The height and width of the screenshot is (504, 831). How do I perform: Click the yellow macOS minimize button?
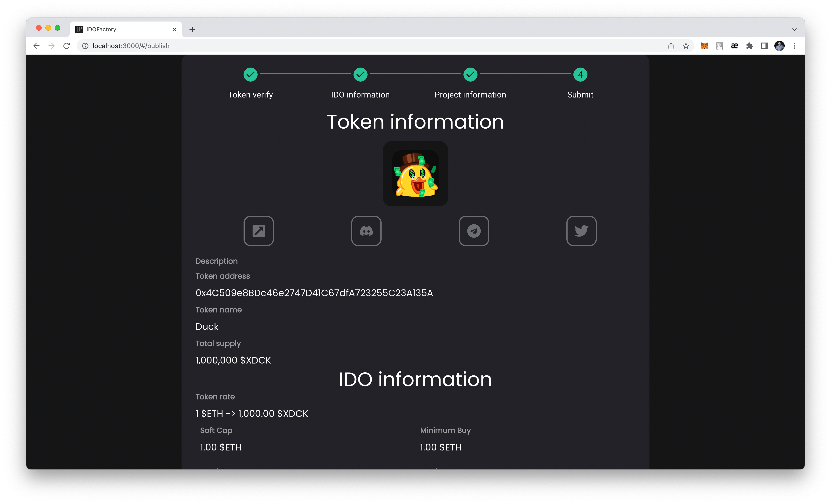(48, 28)
